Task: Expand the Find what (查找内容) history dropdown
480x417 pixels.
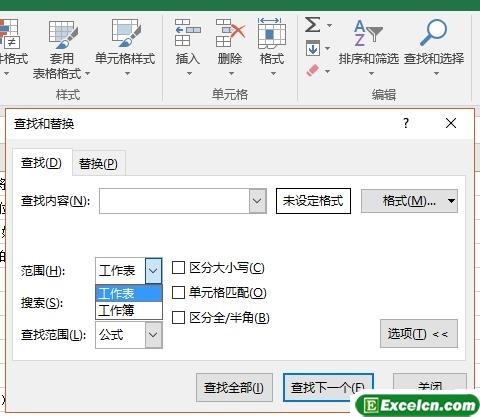Action: coord(257,201)
